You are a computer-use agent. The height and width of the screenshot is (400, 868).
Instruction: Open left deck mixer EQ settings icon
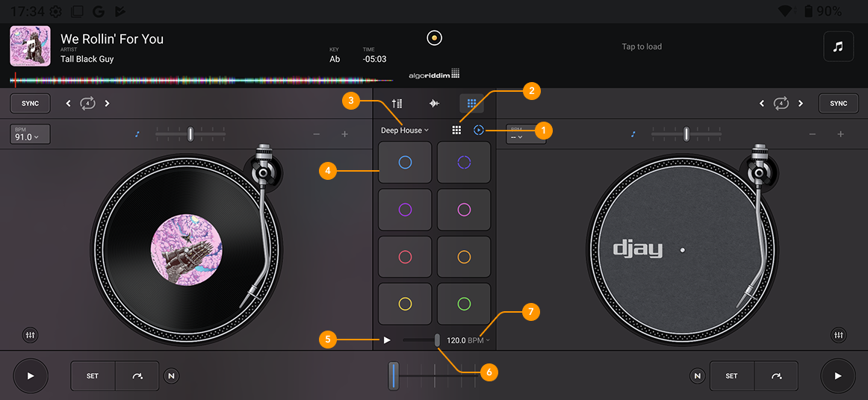pos(31,335)
